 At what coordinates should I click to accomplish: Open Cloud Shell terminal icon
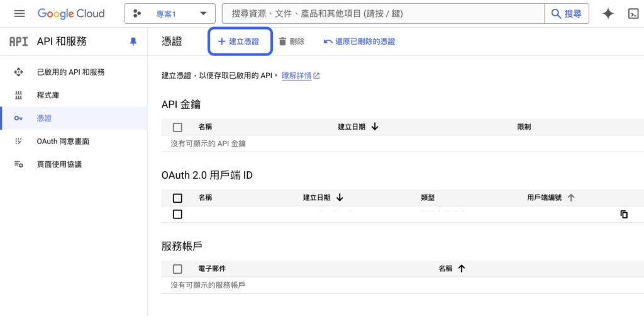point(633,14)
